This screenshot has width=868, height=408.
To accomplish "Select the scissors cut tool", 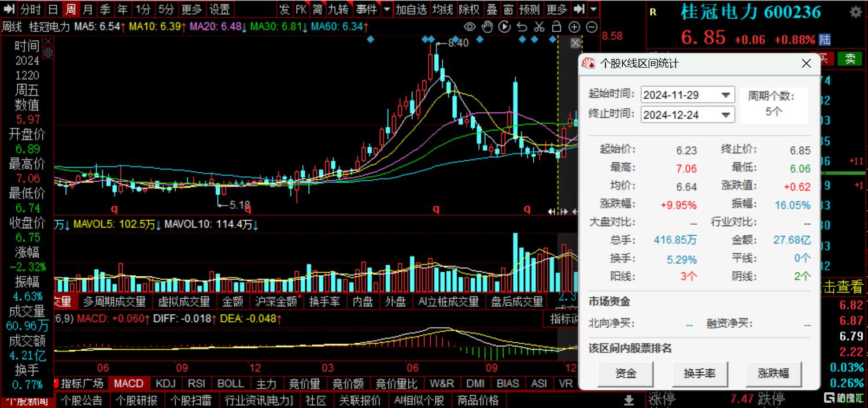I will click(x=539, y=27).
